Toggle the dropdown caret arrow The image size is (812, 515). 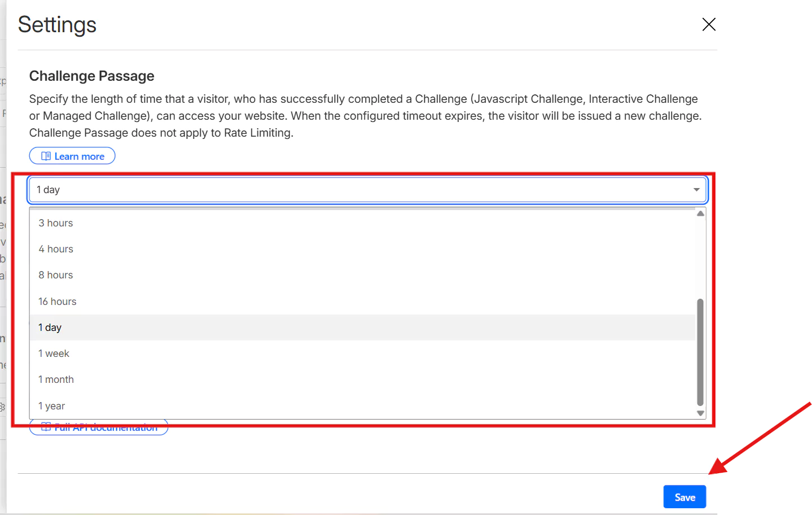[696, 190]
